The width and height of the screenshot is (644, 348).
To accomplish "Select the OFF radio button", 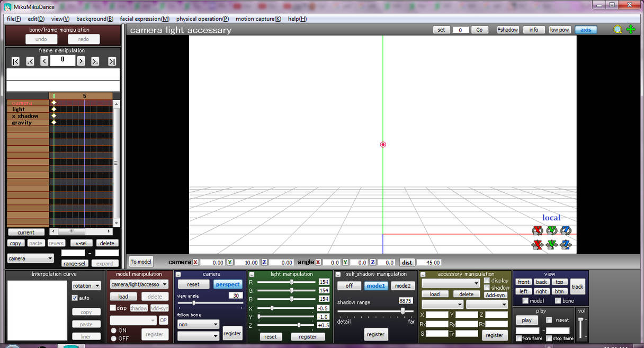I will [113, 338].
